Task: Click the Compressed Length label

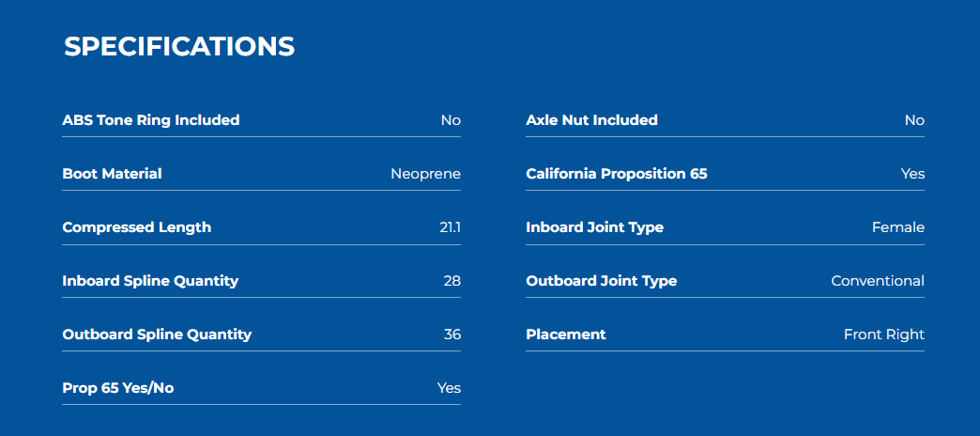Action: coord(137,227)
